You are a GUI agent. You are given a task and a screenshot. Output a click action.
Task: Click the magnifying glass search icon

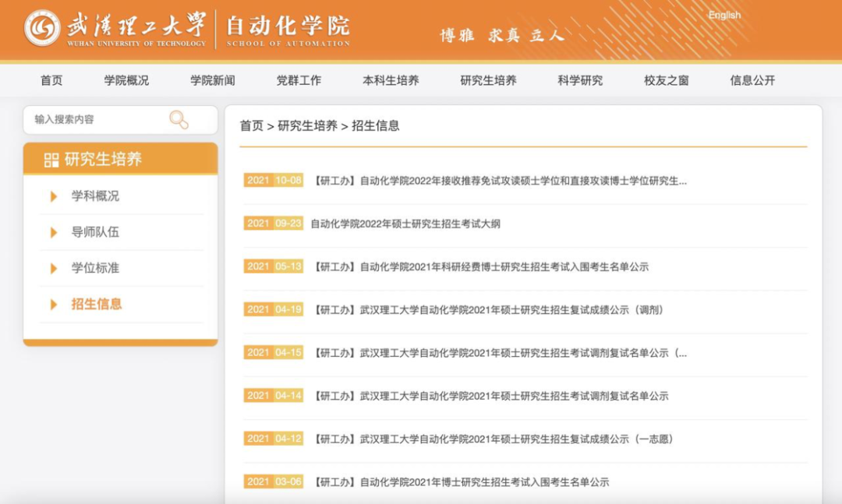pos(179,120)
